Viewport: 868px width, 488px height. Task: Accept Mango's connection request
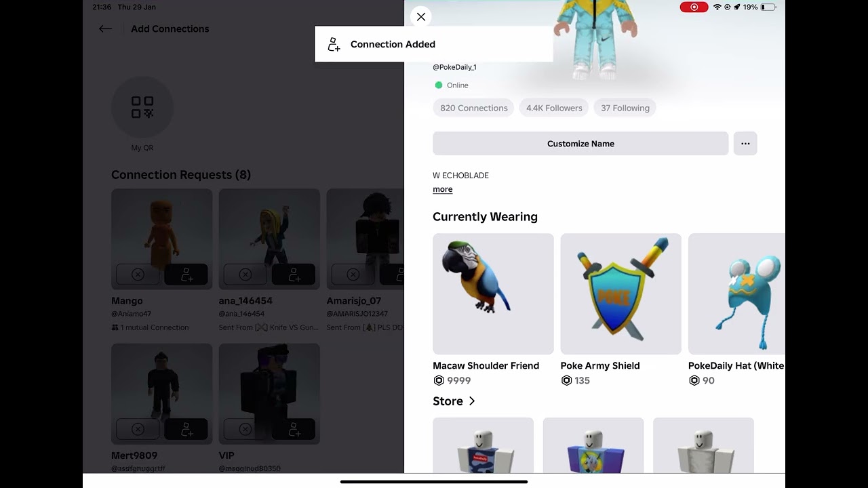[186, 274]
